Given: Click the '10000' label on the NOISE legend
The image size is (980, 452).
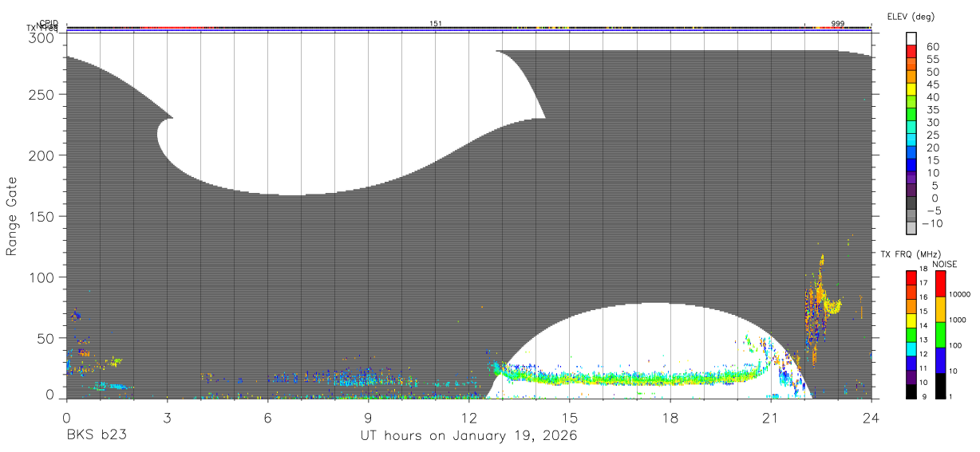Looking at the screenshot, I should pyautogui.click(x=960, y=294).
